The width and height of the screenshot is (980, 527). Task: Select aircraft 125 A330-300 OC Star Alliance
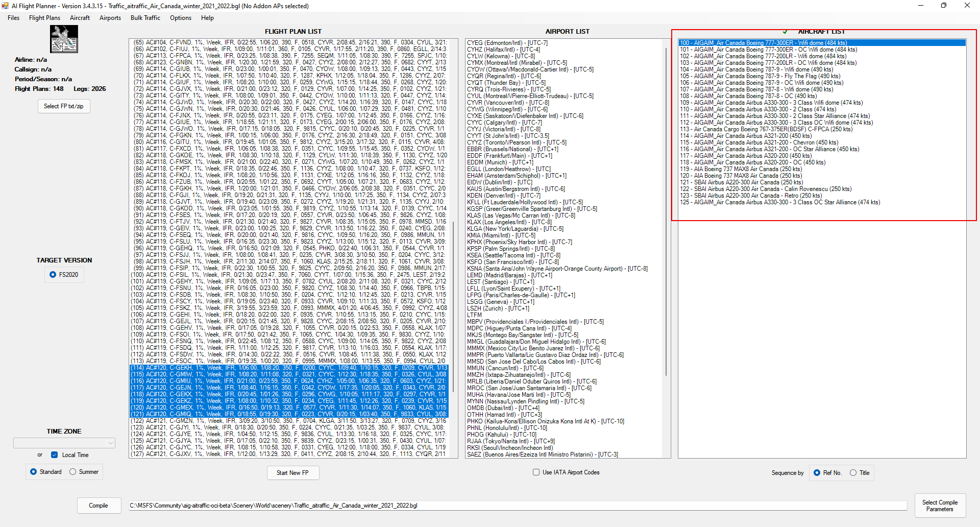click(x=822, y=202)
